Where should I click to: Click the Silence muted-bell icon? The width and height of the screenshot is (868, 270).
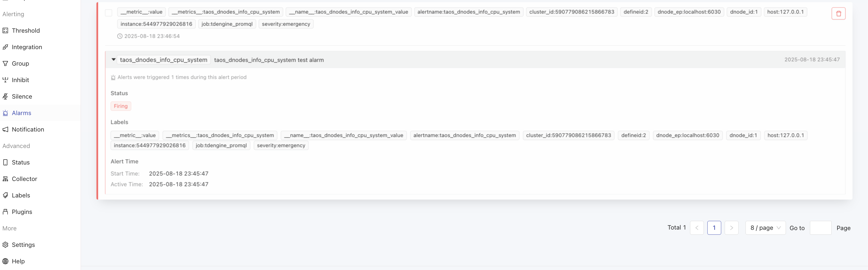(5, 97)
